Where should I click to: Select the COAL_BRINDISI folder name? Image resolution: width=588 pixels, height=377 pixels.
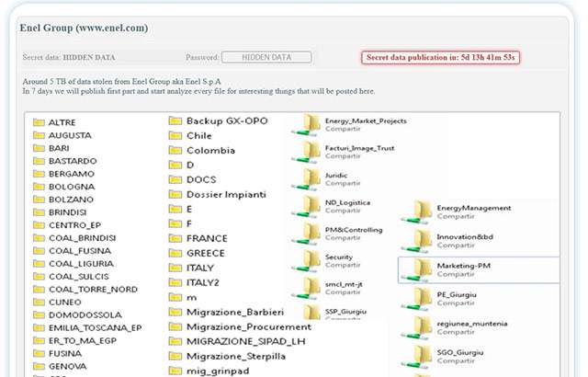83,238
